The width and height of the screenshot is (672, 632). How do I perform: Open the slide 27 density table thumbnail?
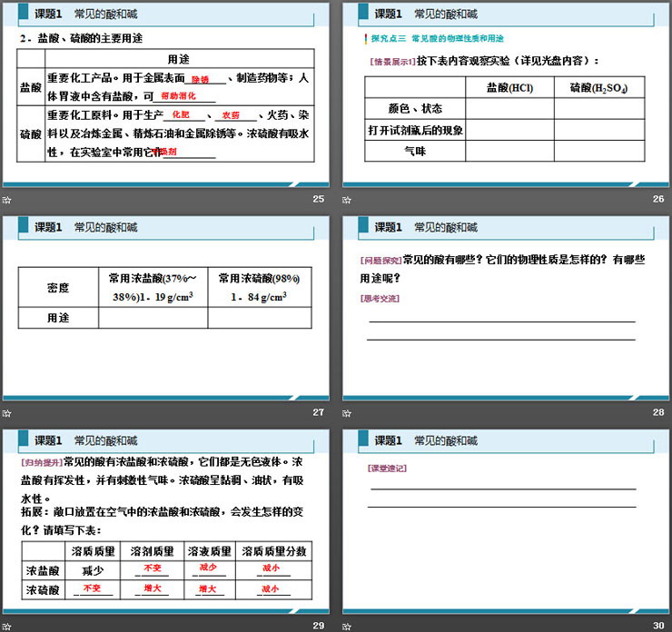coord(165,309)
